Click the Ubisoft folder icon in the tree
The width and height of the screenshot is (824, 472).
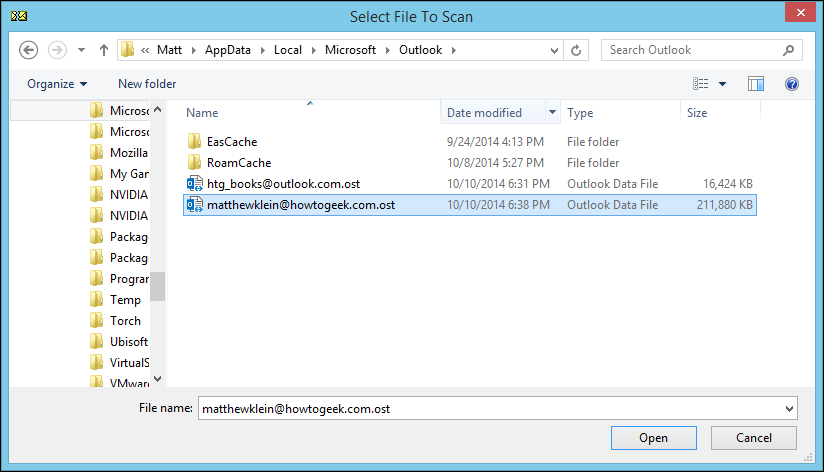click(x=96, y=341)
